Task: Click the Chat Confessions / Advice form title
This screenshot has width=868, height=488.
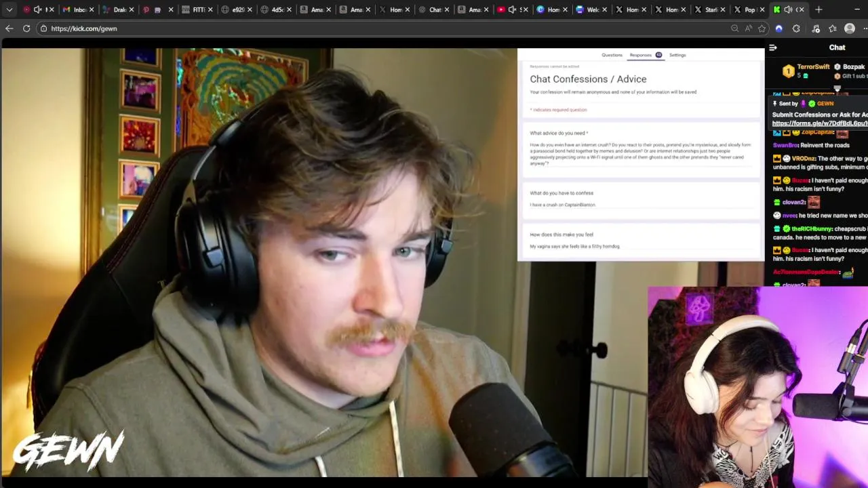Action: click(x=588, y=79)
